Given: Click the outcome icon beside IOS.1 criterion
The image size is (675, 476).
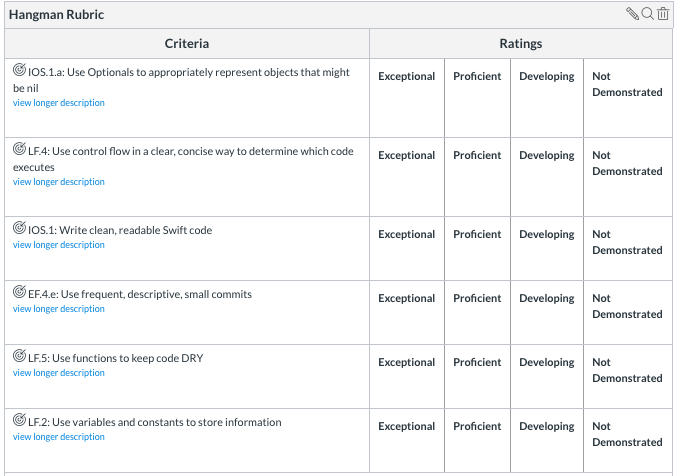Looking at the screenshot, I should pyautogui.click(x=19, y=229).
